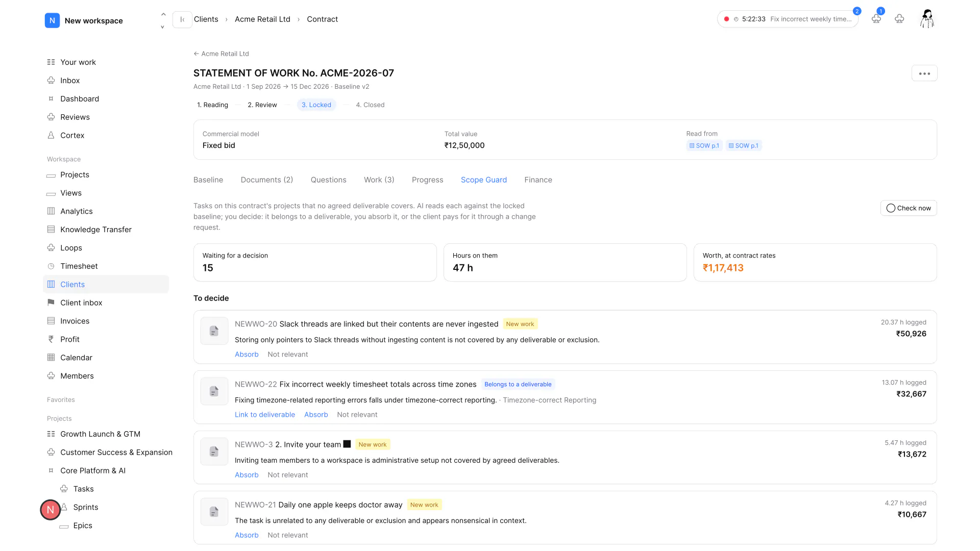Click the Profit rupee icon
This screenshot has height=551, width=980.
(x=51, y=339)
